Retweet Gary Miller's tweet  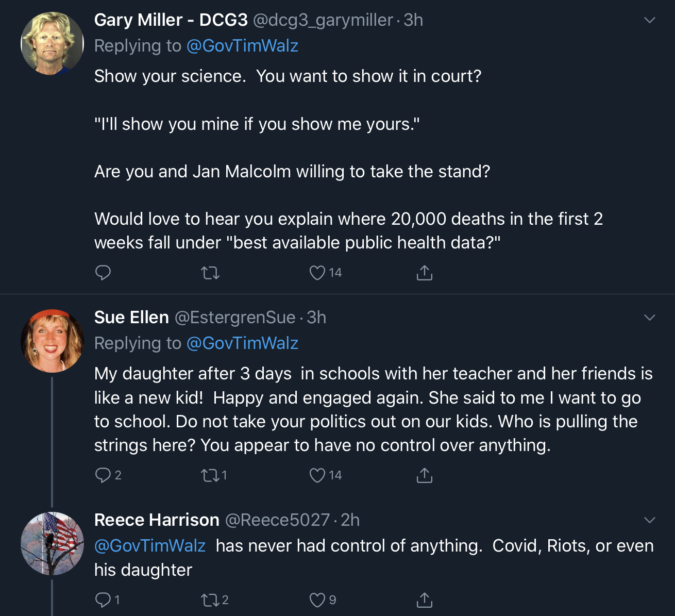210,273
